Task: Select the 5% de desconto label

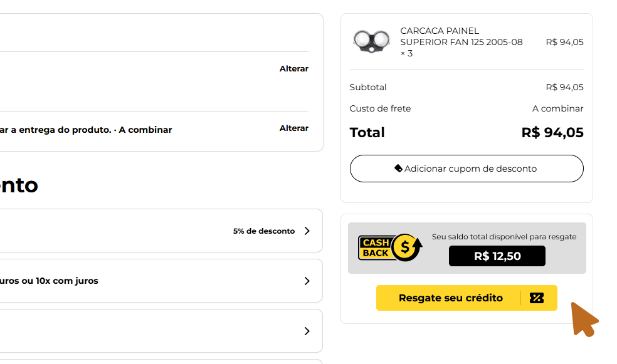Action: 263,231
